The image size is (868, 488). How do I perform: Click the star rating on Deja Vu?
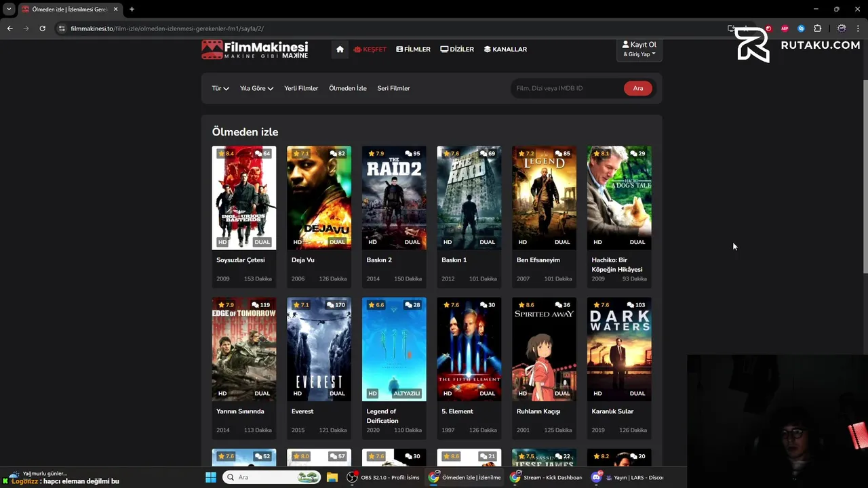[x=301, y=154]
